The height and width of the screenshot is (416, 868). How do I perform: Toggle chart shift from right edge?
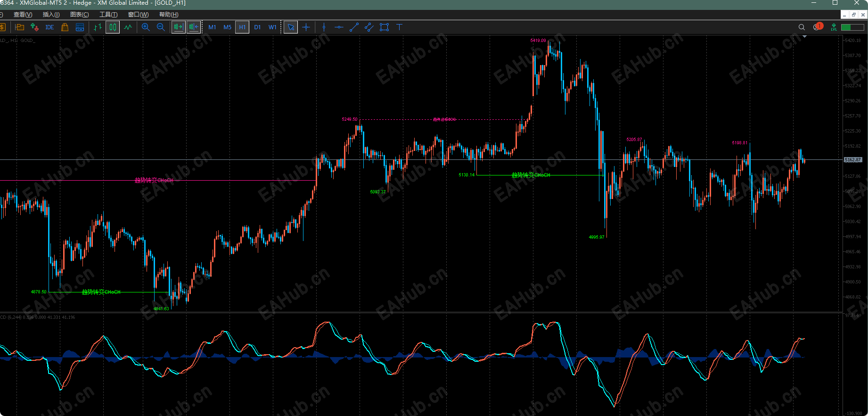point(194,27)
